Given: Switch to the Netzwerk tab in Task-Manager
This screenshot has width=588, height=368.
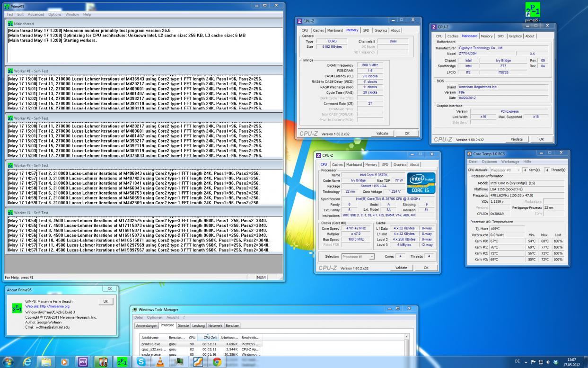Looking at the screenshot, I should coord(215,325).
